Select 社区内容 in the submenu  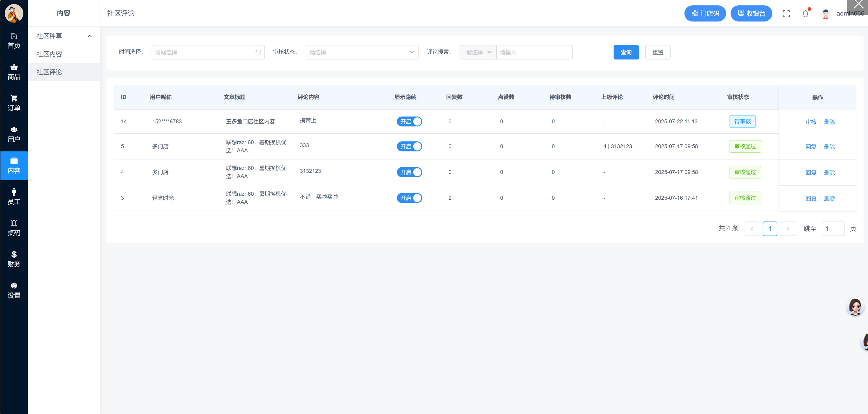pyautogui.click(x=49, y=54)
